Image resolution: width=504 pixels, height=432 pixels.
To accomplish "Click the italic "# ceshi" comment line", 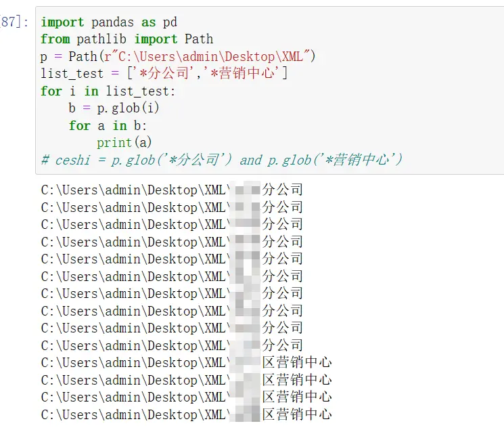I will 221,160.
